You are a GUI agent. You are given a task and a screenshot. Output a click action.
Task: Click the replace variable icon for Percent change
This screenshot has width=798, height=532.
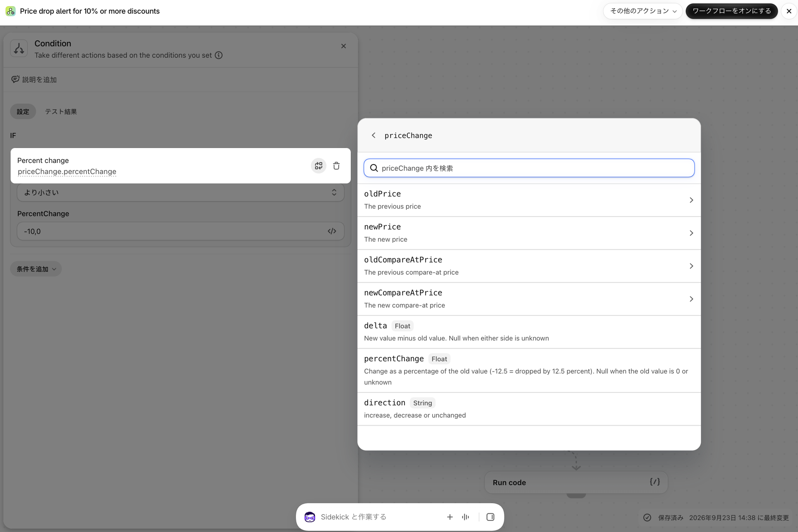click(318, 166)
